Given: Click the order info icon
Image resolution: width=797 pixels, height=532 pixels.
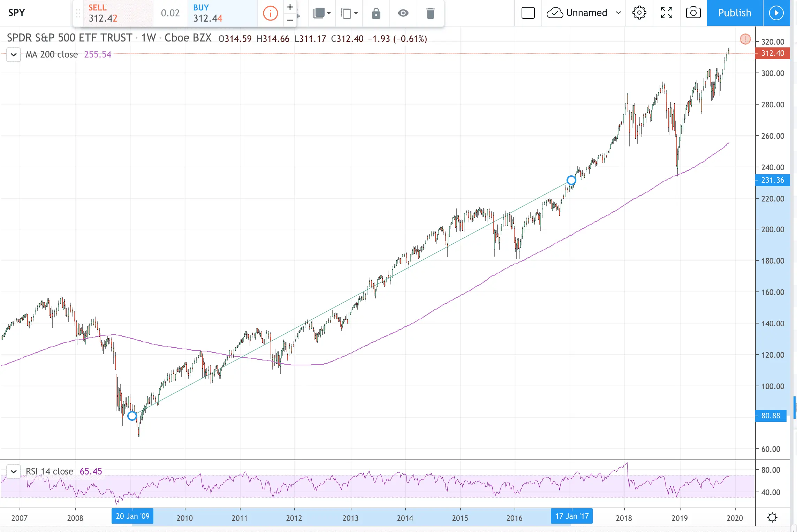Looking at the screenshot, I should pos(270,13).
